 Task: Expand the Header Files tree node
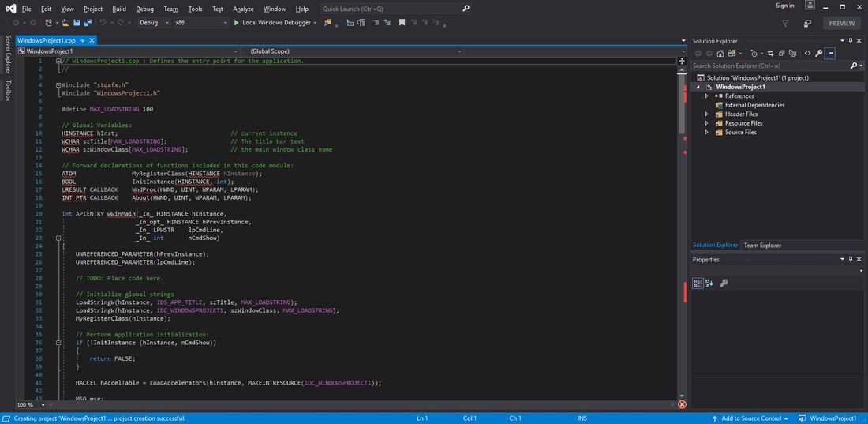[707, 114]
